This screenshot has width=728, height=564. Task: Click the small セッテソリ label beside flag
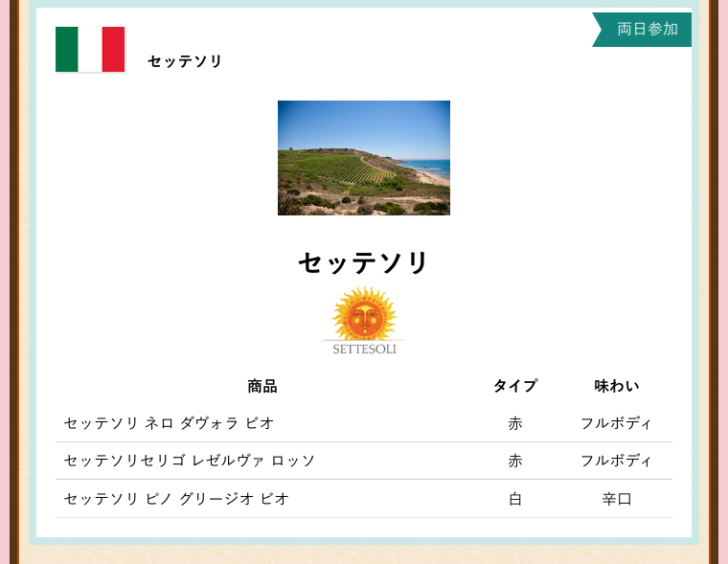point(185,61)
